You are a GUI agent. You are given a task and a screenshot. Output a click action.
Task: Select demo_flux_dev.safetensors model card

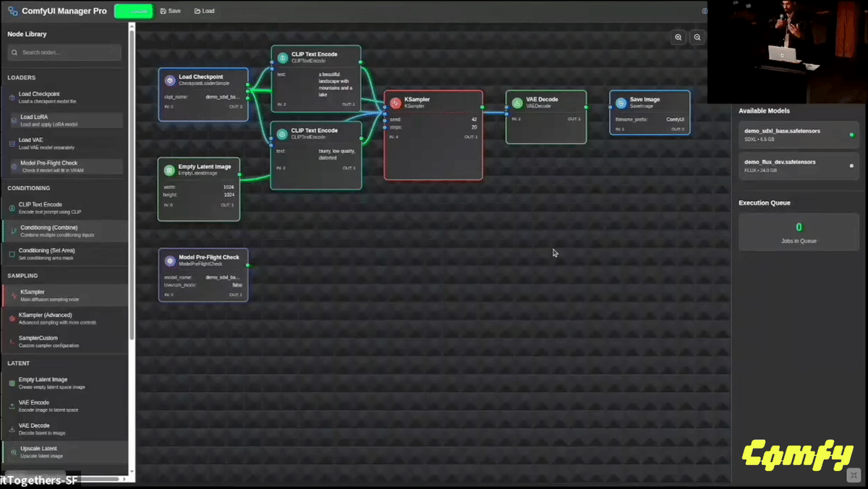pyautogui.click(x=799, y=166)
